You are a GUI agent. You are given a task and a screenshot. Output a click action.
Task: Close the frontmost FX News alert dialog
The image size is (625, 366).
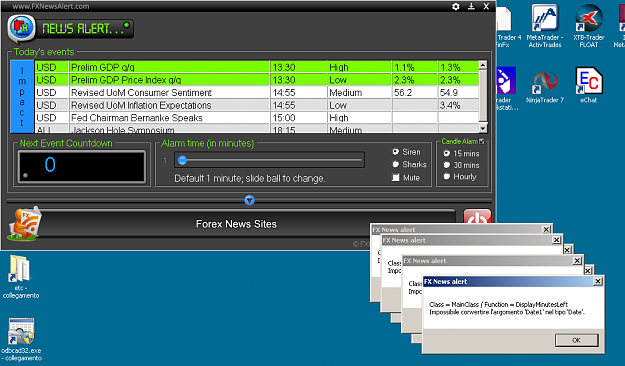[597, 281]
